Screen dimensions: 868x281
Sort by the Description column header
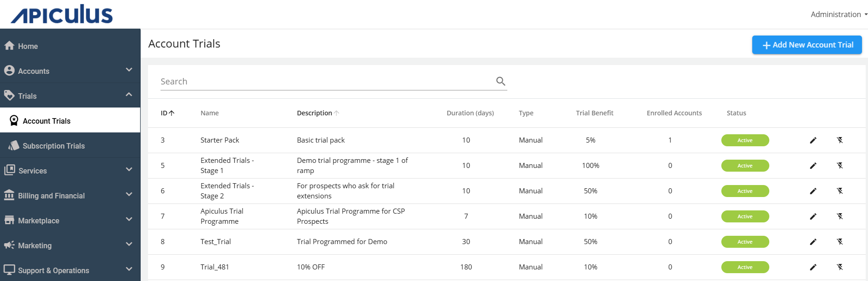[315, 113]
